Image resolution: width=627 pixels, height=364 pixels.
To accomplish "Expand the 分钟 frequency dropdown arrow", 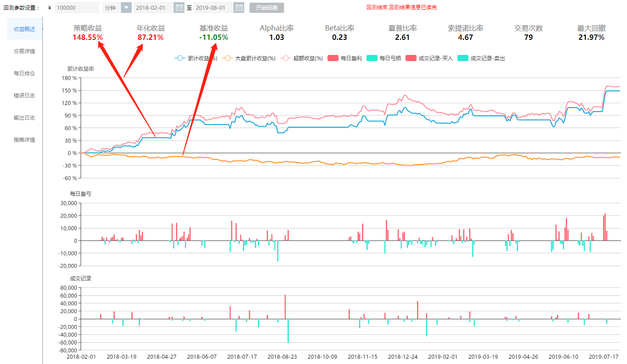I will click(126, 8).
